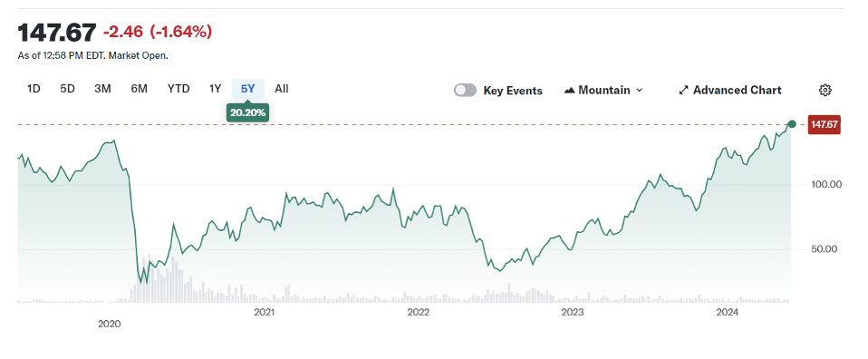Toggle the Key Events switch
This screenshot has height=359, width=868.
[x=465, y=91]
